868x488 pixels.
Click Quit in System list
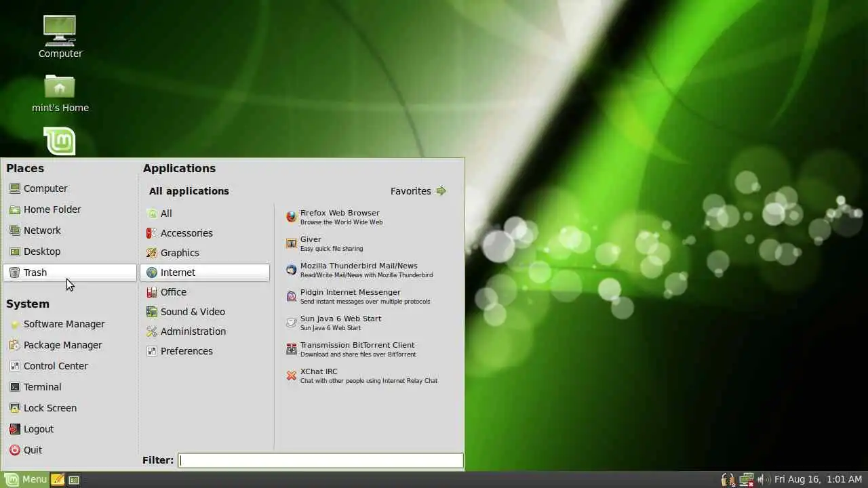pyautogui.click(x=70, y=450)
